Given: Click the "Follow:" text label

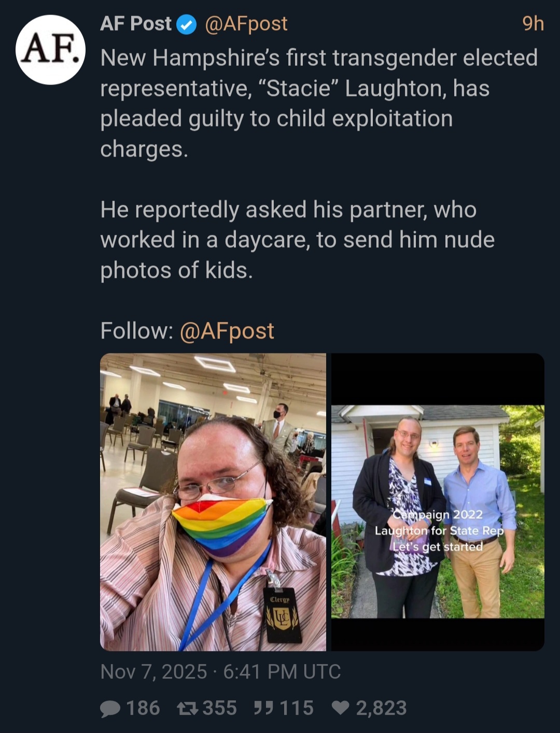Looking at the screenshot, I should point(137,331).
